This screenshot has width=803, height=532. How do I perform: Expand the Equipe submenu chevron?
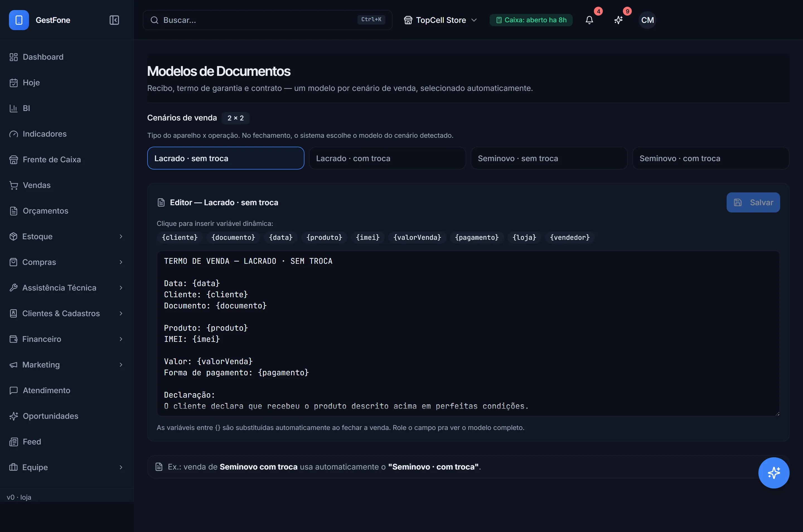coord(121,467)
